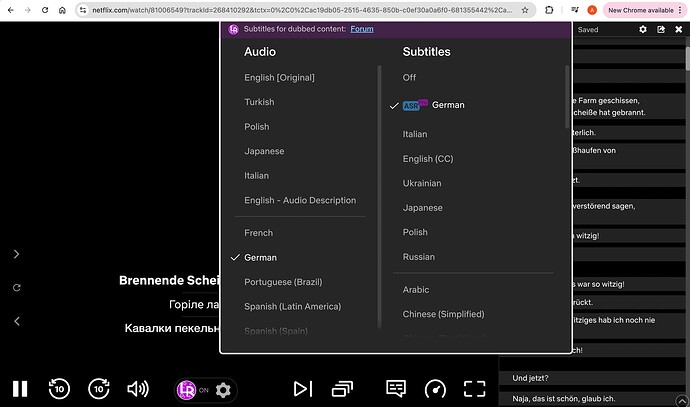Skip forward 10 seconds

[x=98, y=389]
